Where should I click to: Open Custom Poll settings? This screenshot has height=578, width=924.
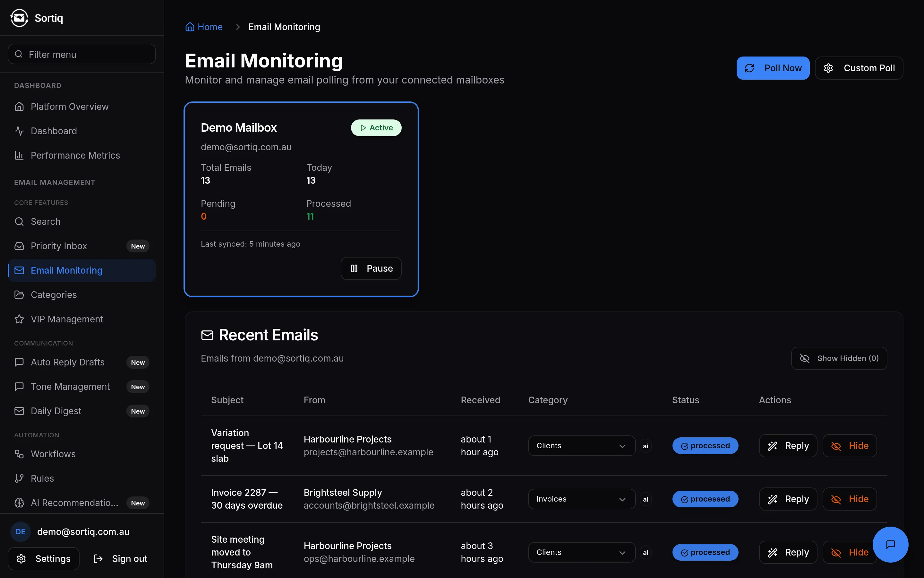[x=859, y=68]
